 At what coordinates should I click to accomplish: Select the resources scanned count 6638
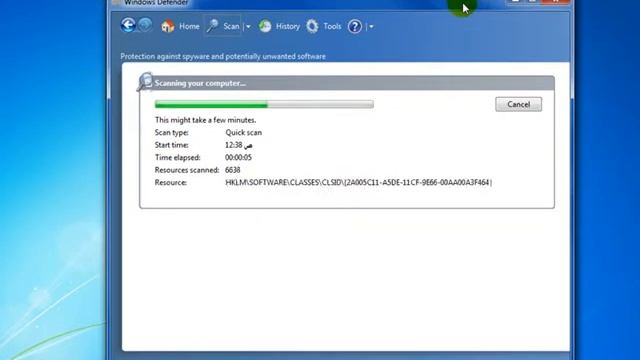point(232,170)
